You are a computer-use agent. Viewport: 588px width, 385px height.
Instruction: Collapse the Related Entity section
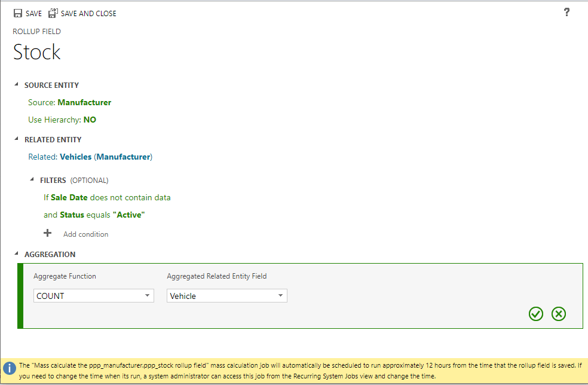[17, 139]
